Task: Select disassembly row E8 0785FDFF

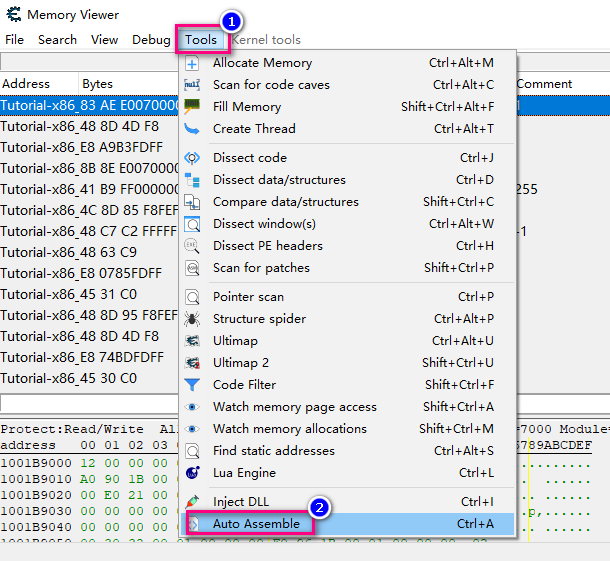Action: (89, 273)
